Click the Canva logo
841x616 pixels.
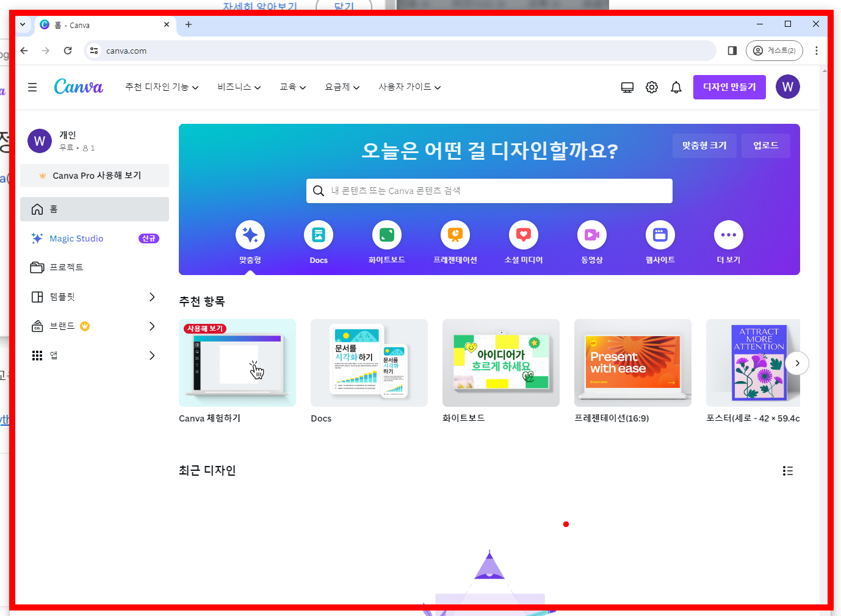tap(79, 87)
